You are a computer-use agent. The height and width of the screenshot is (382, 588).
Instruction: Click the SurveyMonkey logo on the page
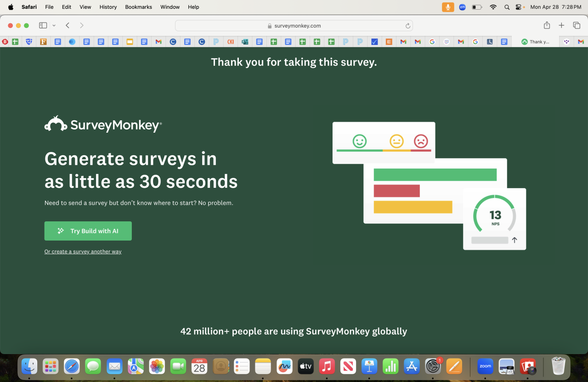click(103, 124)
